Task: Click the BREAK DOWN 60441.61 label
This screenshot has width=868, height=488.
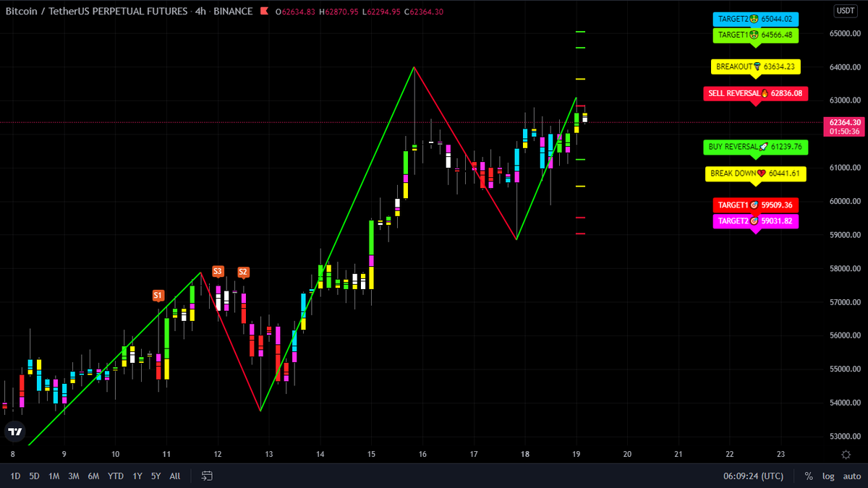Action: click(x=756, y=174)
